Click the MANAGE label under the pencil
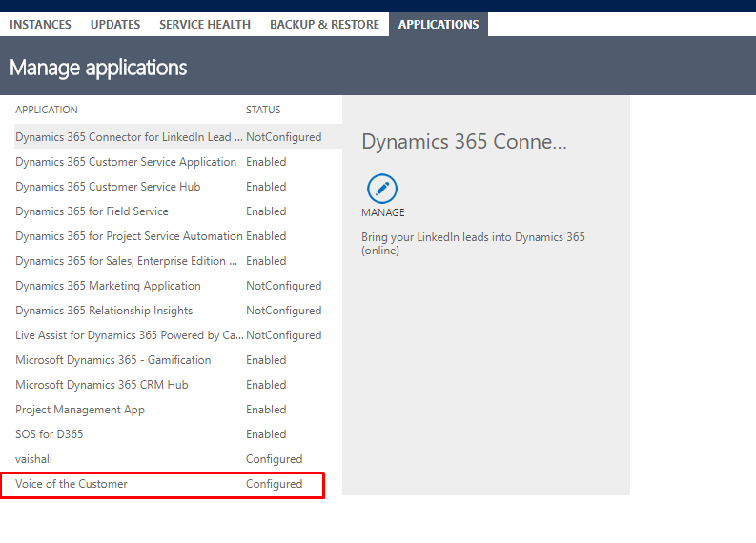 tap(383, 212)
